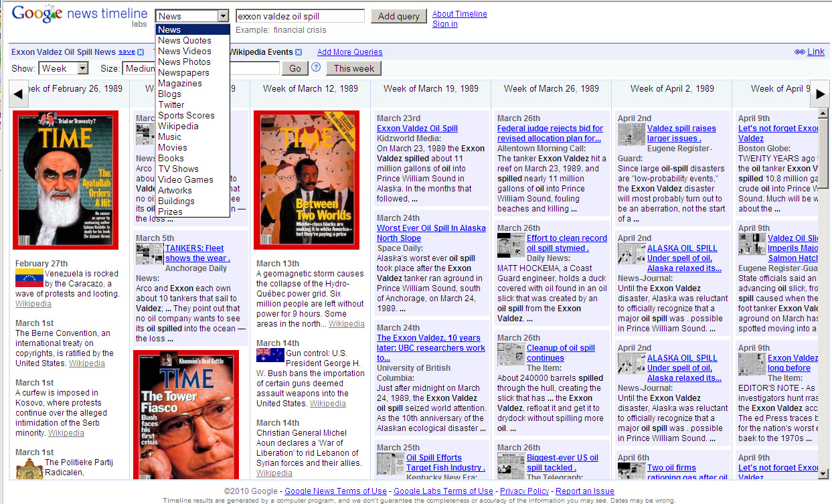Viewport: 832px width, 504px height.
Task: Open the About Timeline link
Action: (x=460, y=13)
